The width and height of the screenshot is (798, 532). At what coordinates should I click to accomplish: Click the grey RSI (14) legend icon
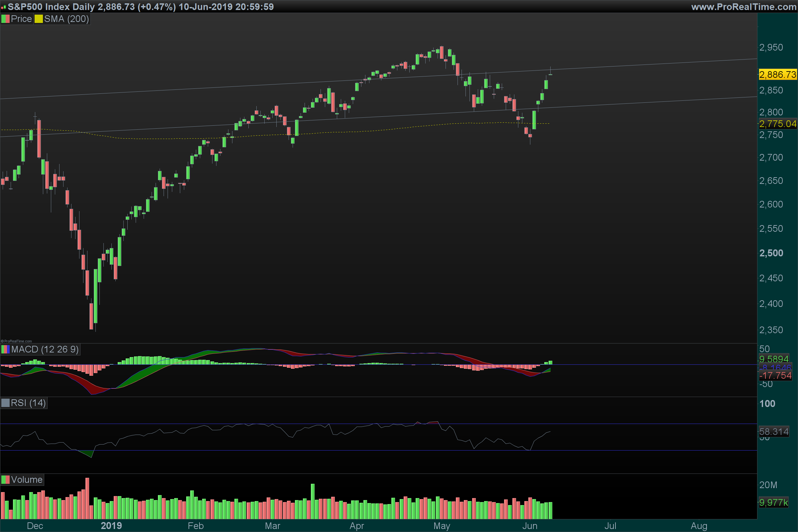tap(5, 403)
